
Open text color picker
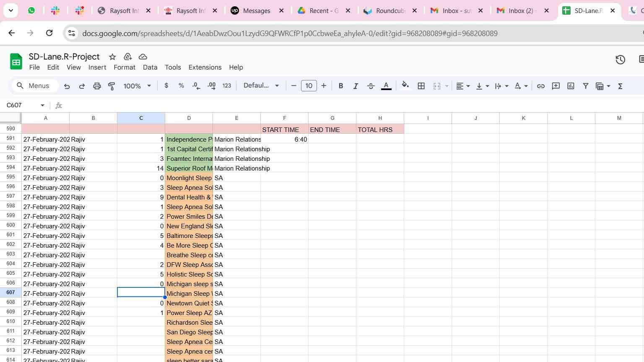click(x=386, y=86)
